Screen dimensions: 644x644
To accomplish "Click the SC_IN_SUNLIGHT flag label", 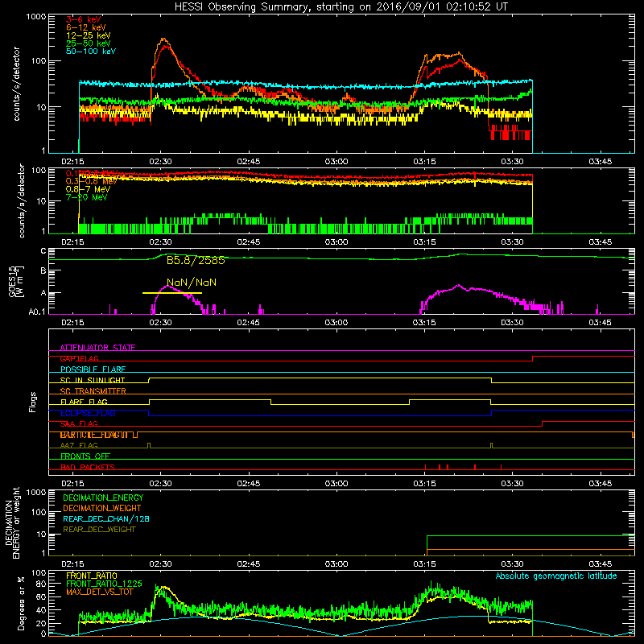I will 93,380.
